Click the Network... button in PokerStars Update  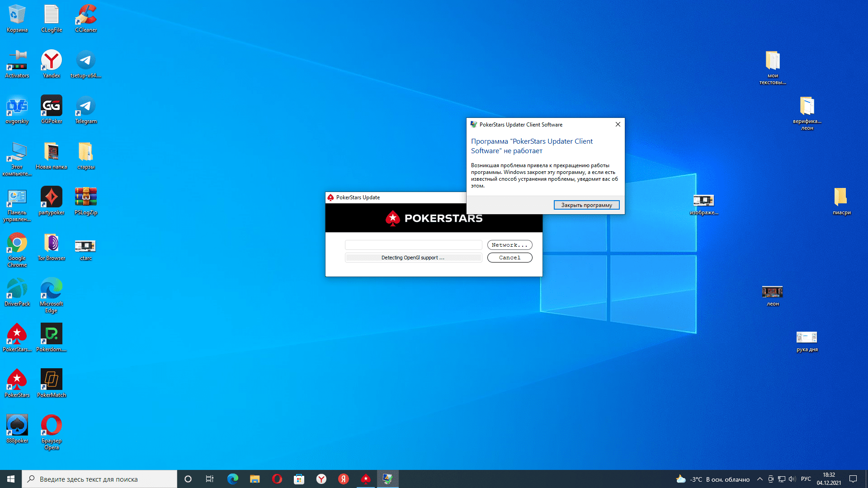point(509,245)
